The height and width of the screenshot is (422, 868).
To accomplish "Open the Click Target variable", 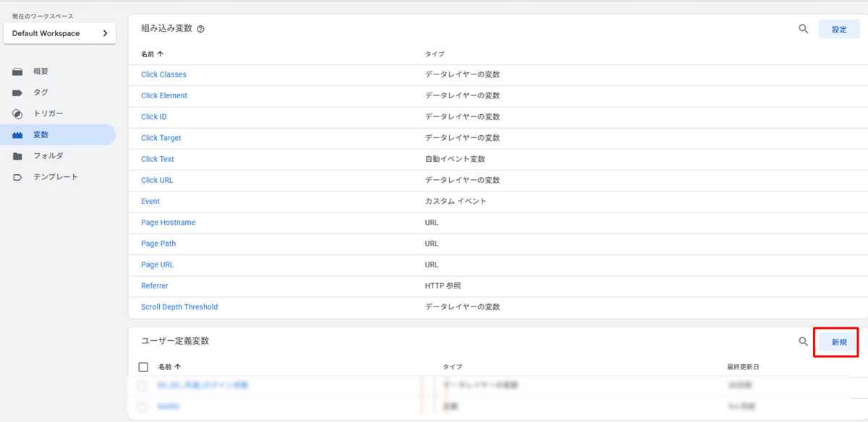I will pos(161,138).
